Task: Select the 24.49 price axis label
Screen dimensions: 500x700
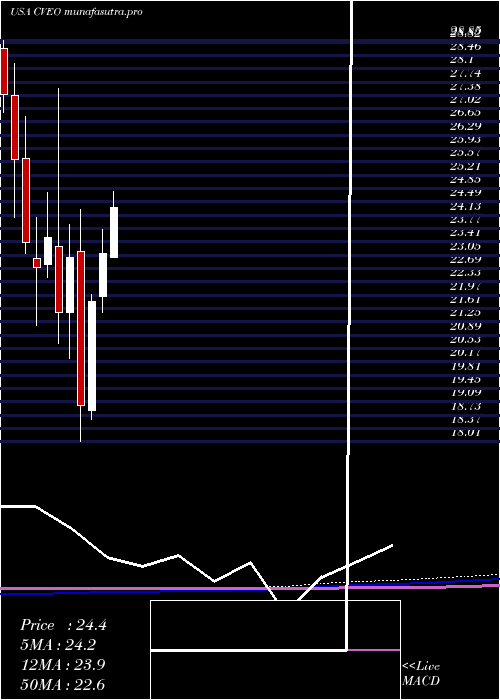Action: (465, 192)
